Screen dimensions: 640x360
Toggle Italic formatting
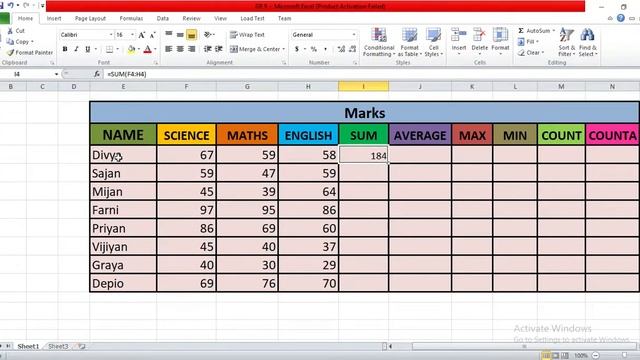(x=76, y=49)
